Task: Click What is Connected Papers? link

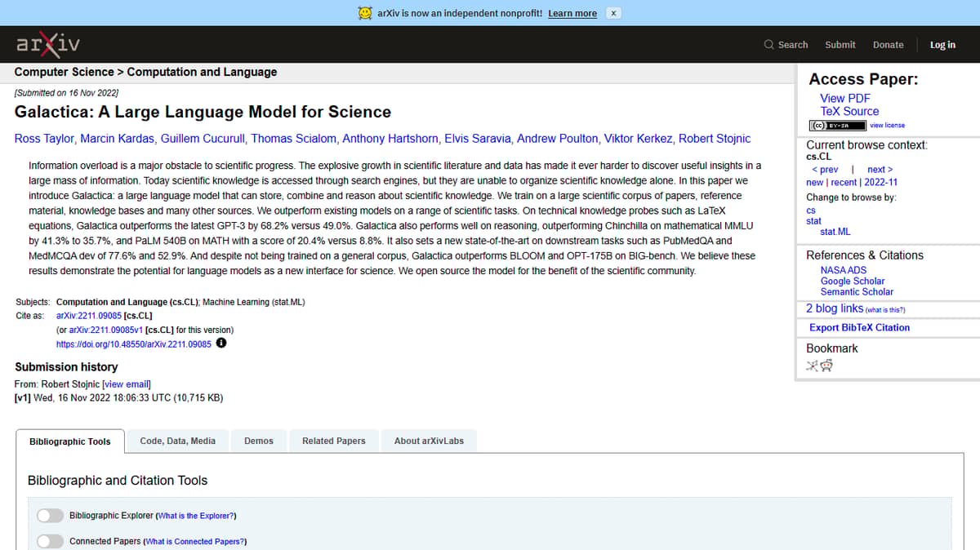Action: click(194, 541)
